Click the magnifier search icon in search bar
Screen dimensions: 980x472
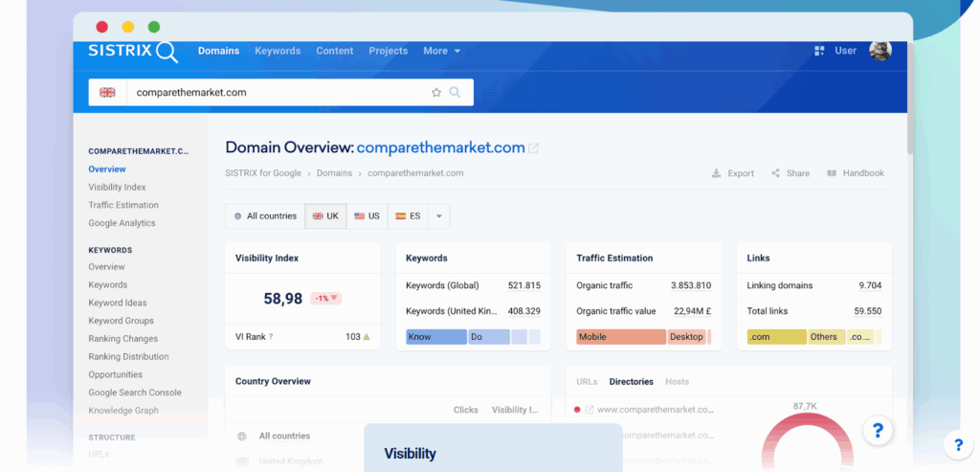[x=456, y=93]
